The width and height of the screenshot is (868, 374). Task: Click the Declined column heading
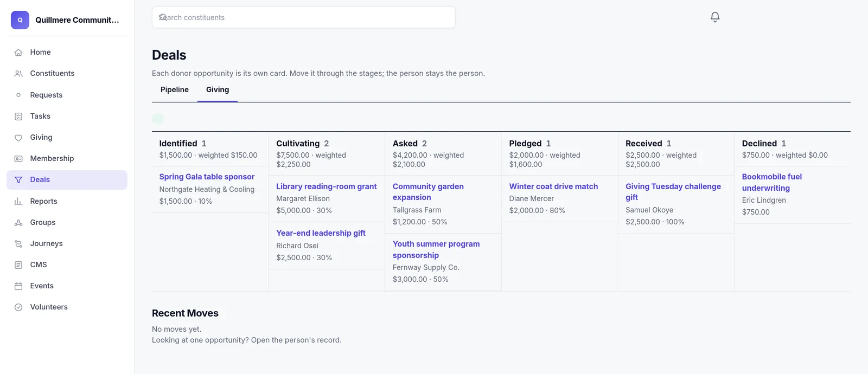tap(759, 144)
